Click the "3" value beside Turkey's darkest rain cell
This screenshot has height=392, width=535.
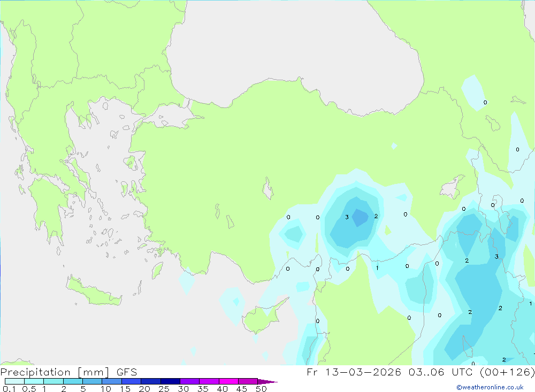[x=347, y=217]
